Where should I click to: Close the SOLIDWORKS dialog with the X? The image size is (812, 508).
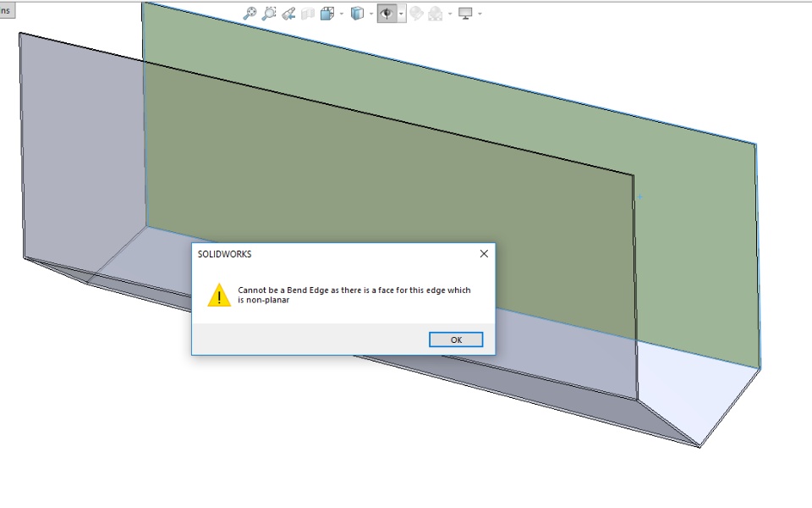[484, 253]
